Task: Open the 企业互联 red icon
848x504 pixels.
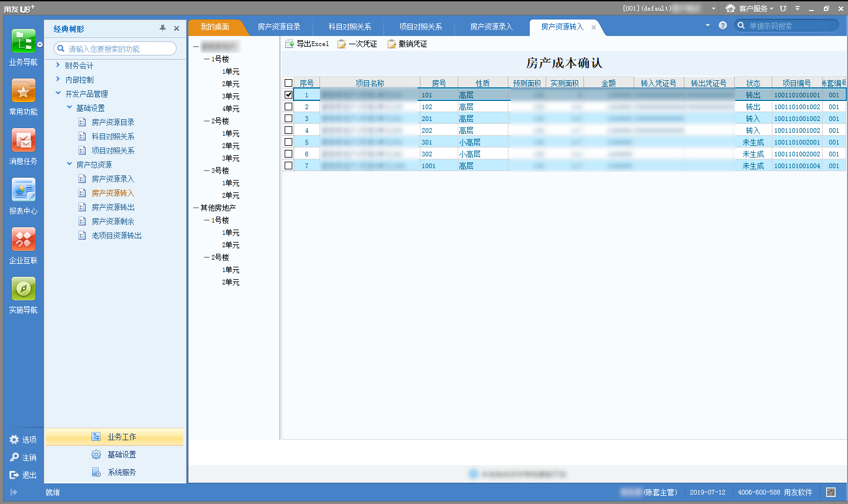Action: 24,240
